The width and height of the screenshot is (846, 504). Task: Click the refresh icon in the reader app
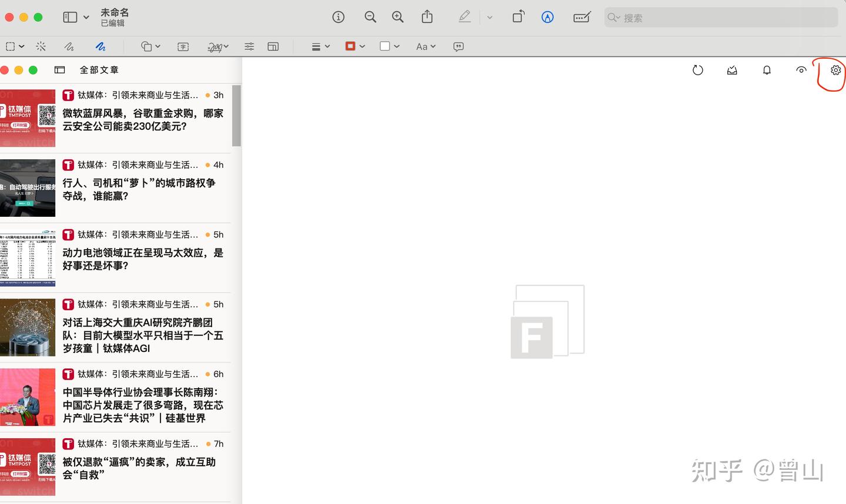pyautogui.click(x=697, y=70)
